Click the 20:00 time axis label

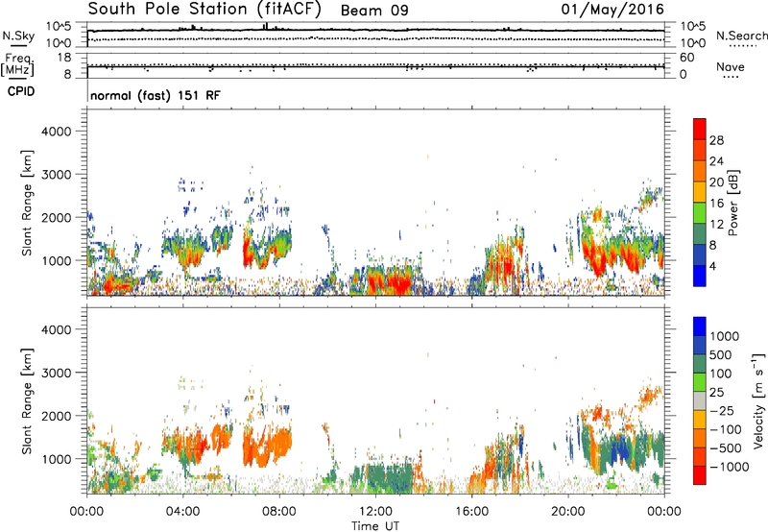click(568, 512)
